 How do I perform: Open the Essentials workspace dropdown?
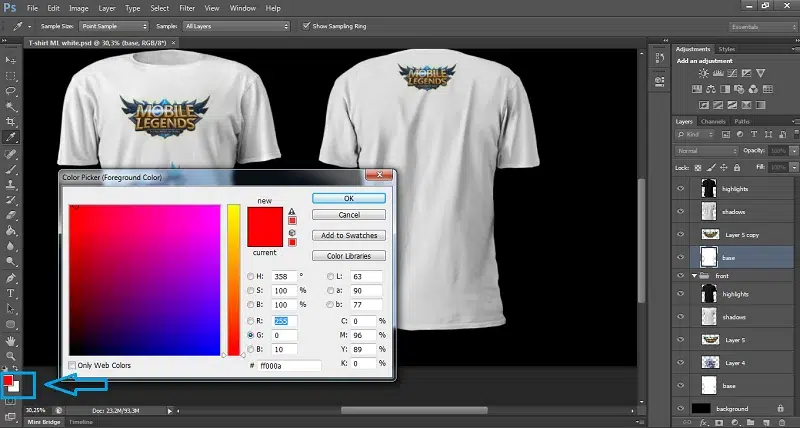(x=763, y=27)
